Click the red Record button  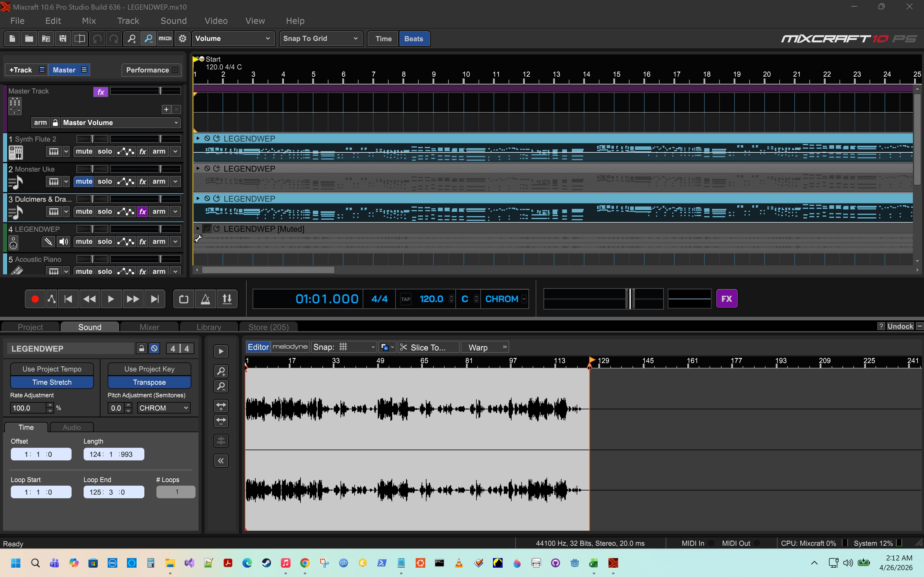coord(35,299)
